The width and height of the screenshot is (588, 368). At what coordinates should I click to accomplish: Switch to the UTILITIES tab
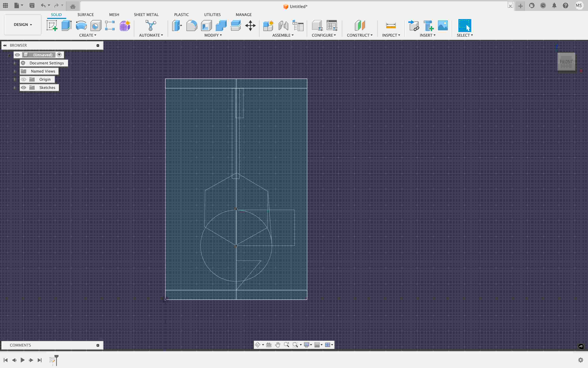[x=212, y=15]
